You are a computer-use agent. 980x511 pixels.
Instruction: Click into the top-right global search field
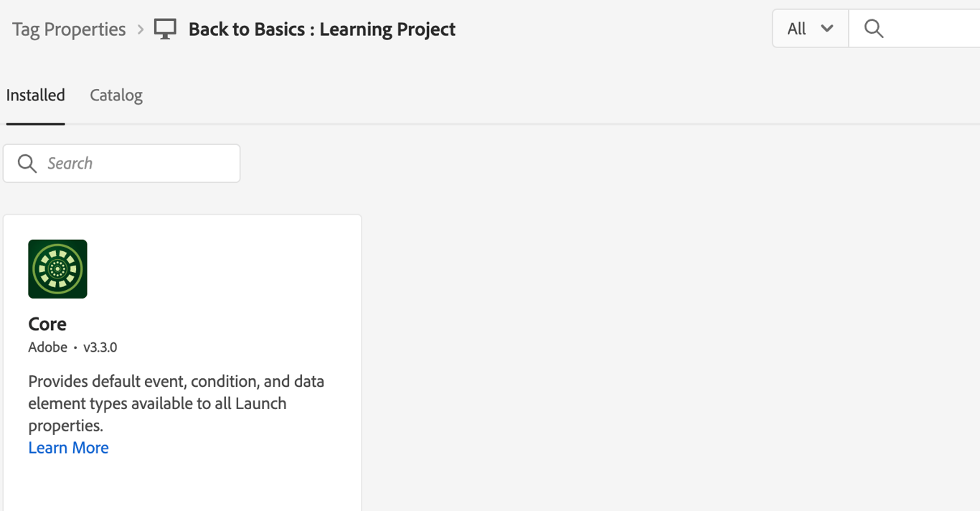pyautogui.click(x=933, y=29)
